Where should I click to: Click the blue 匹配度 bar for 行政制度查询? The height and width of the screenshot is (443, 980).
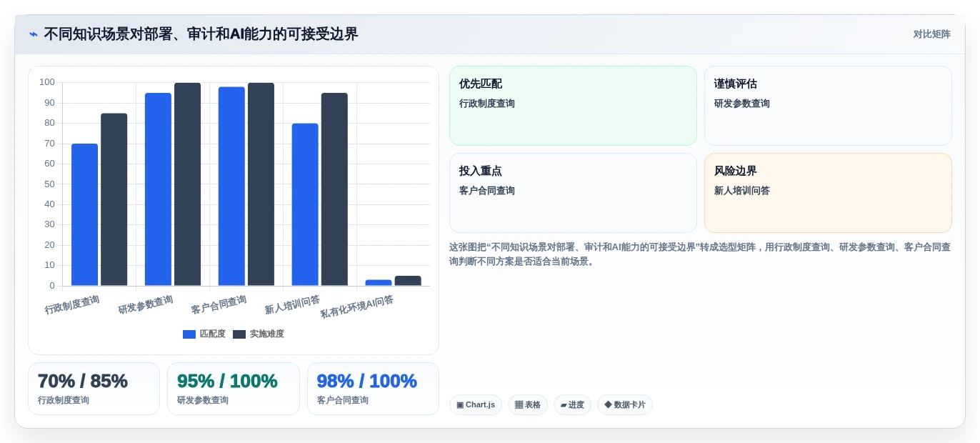click(x=85, y=215)
